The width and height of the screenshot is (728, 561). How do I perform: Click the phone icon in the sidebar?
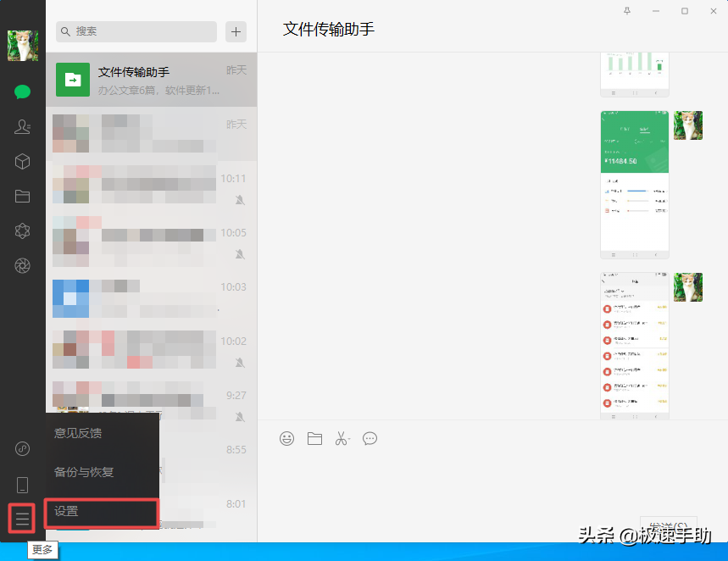tap(22, 485)
